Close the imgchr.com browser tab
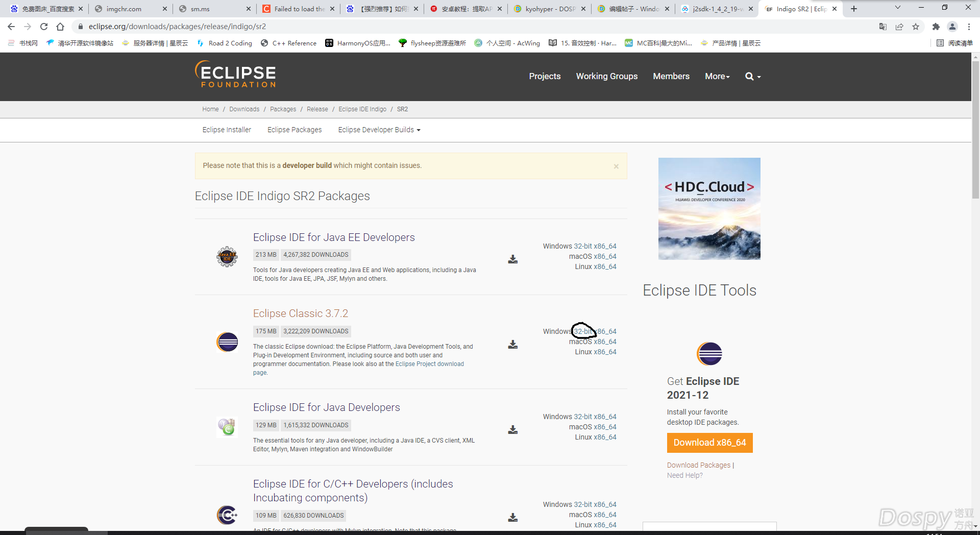Screen dimensions: 980x535 click(x=164, y=9)
